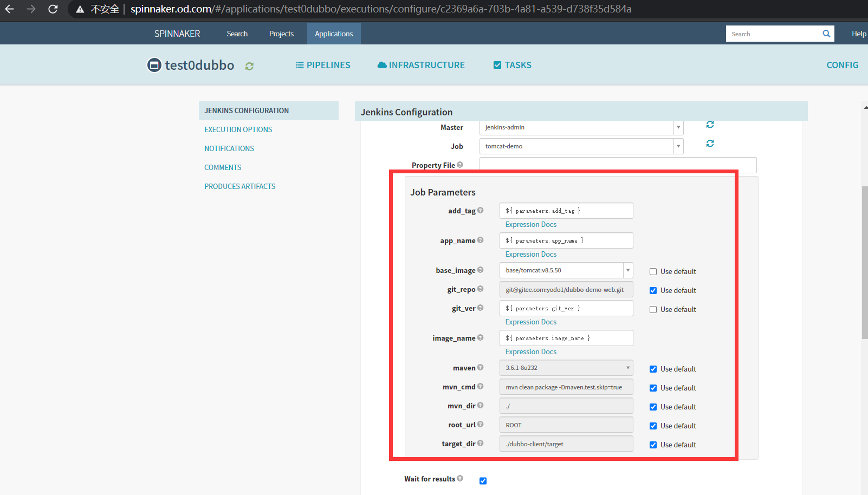Go to NOTIFICATIONS section
This screenshot has height=495, width=868.
coord(229,148)
